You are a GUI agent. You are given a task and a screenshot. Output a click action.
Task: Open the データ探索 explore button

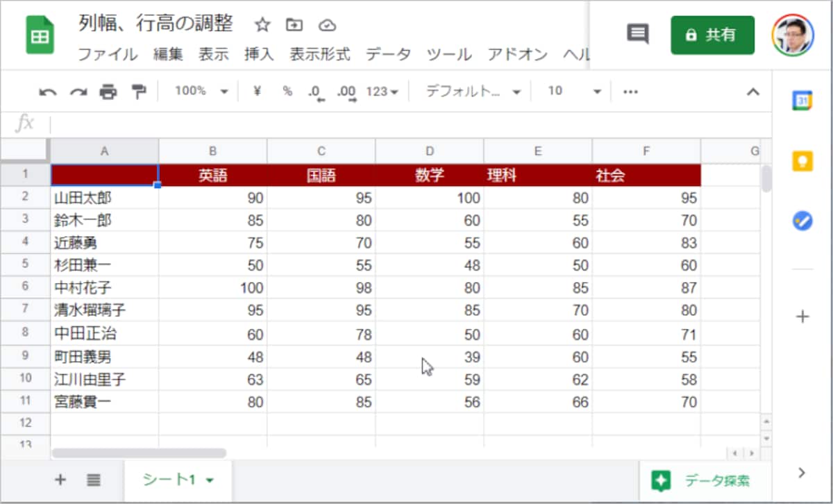(x=700, y=480)
